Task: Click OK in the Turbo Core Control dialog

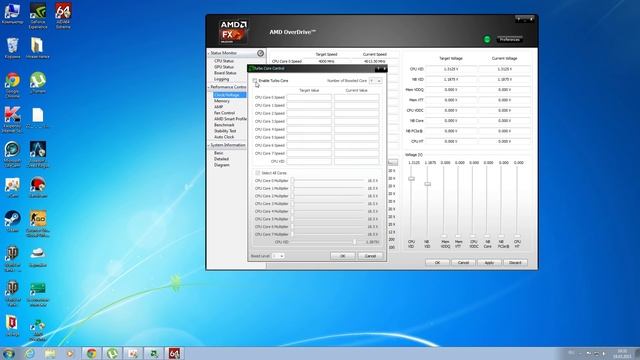Action: tap(342, 256)
